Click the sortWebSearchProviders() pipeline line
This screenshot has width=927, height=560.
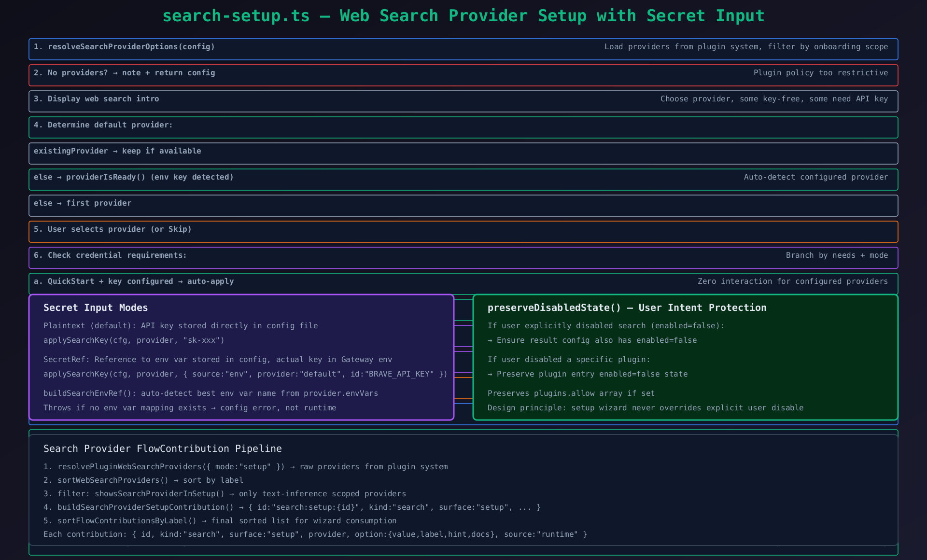click(x=143, y=480)
